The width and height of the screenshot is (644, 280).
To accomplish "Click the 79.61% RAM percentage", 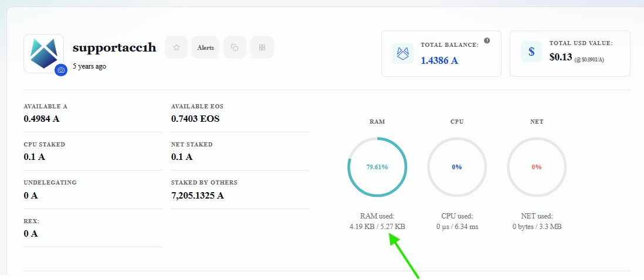I will (x=377, y=167).
